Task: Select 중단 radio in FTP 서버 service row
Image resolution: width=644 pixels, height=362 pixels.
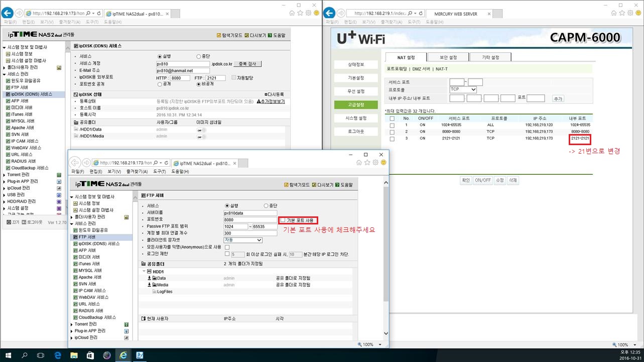Action: (x=266, y=206)
